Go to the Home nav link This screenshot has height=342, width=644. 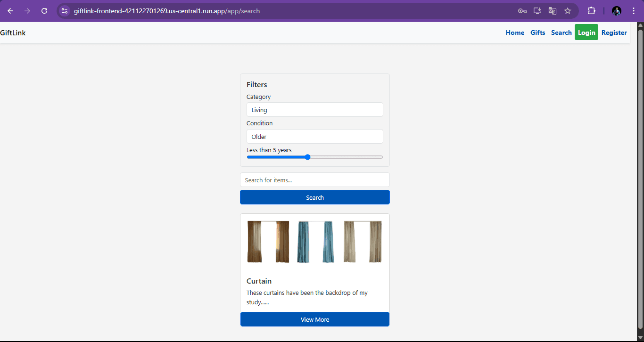[x=515, y=33]
